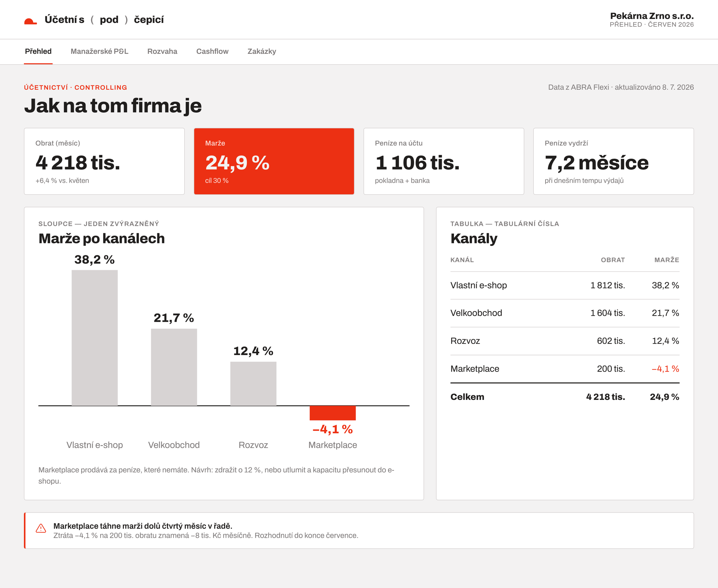Viewport: 718px width, 588px height.
Task: Select the Vlastní e-shop table row name
Action: (x=479, y=285)
